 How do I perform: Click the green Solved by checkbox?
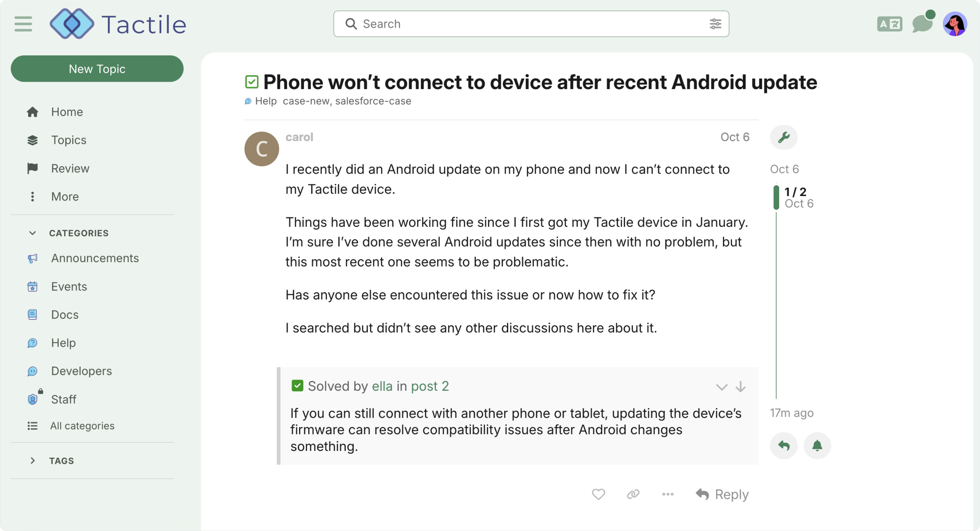pyautogui.click(x=297, y=386)
